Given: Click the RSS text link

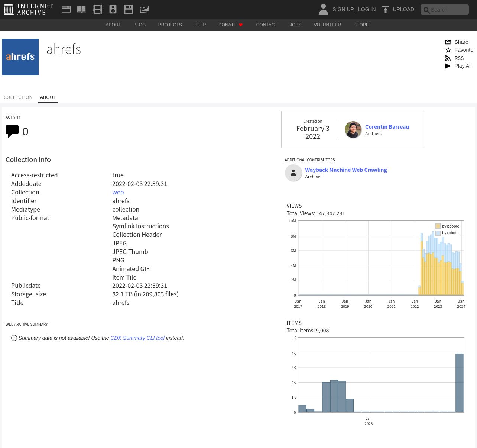Looking at the screenshot, I should 459,58.
